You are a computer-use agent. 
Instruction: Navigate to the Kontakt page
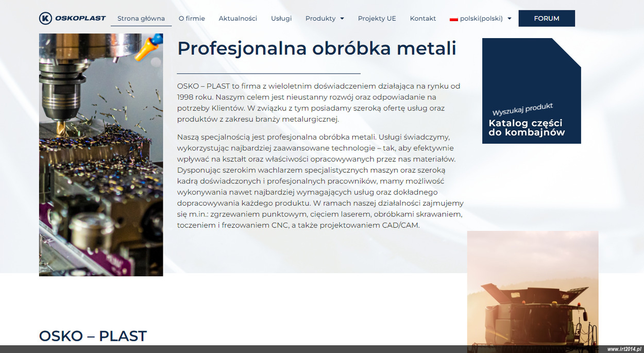click(423, 19)
